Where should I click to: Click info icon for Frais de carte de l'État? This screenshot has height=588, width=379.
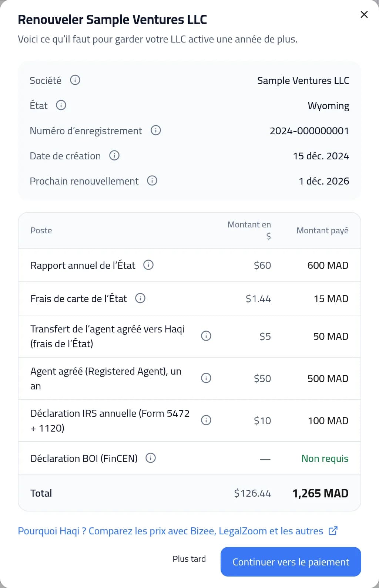(140, 298)
